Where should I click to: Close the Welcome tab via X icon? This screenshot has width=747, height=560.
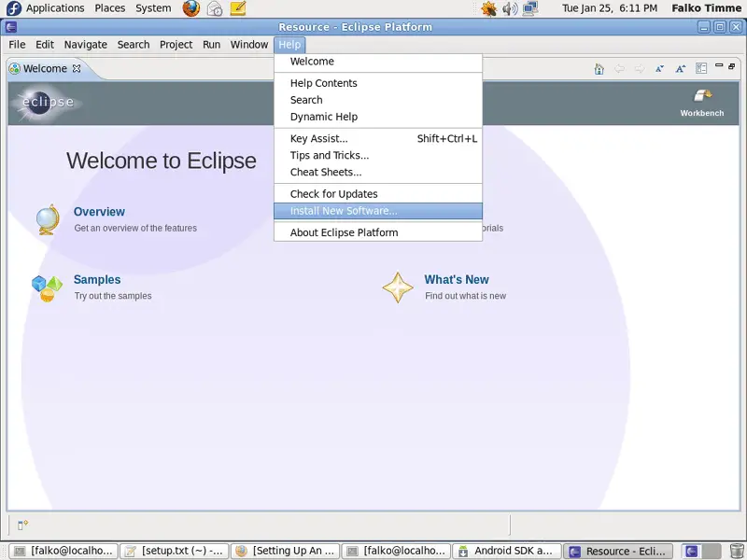pos(77,68)
